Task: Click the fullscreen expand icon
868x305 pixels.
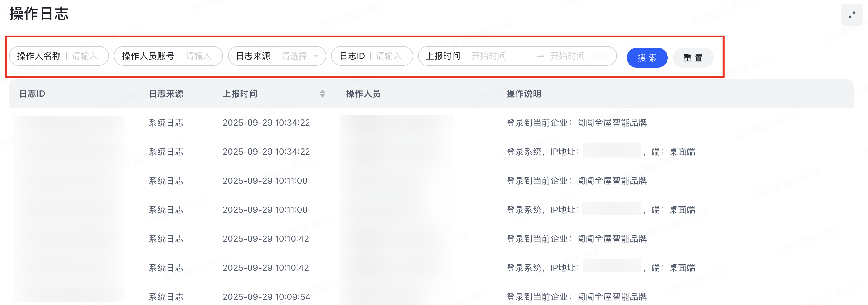Action: coord(851,15)
